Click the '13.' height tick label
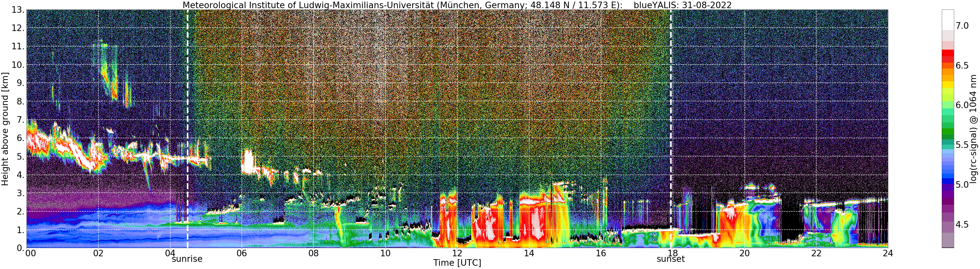 pyautogui.click(x=18, y=10)
